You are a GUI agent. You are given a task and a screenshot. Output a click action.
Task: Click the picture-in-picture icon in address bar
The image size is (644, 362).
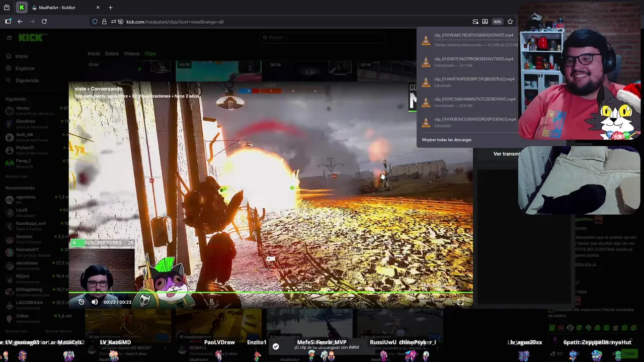[x=475, y=22]
